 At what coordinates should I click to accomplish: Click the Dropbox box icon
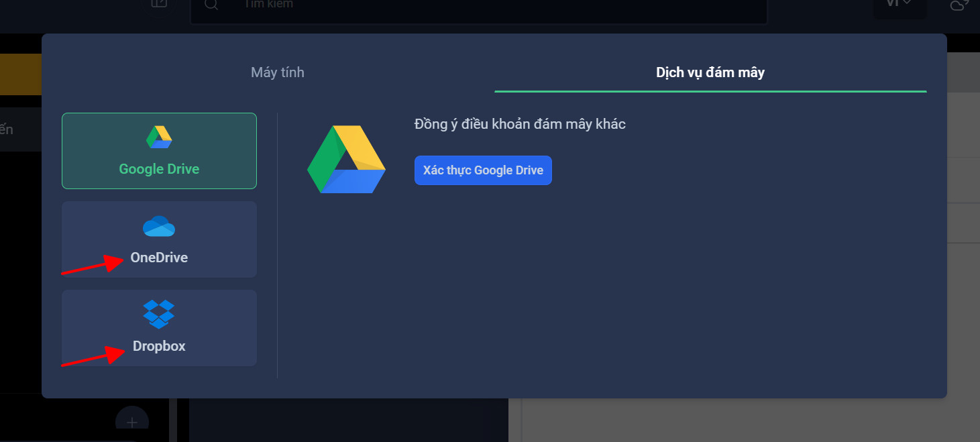[x=159, y=314]
